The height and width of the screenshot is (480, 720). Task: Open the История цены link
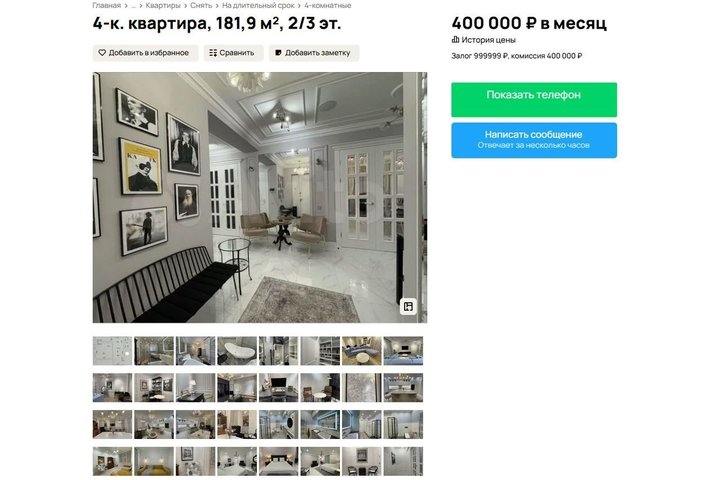point(488,40)
